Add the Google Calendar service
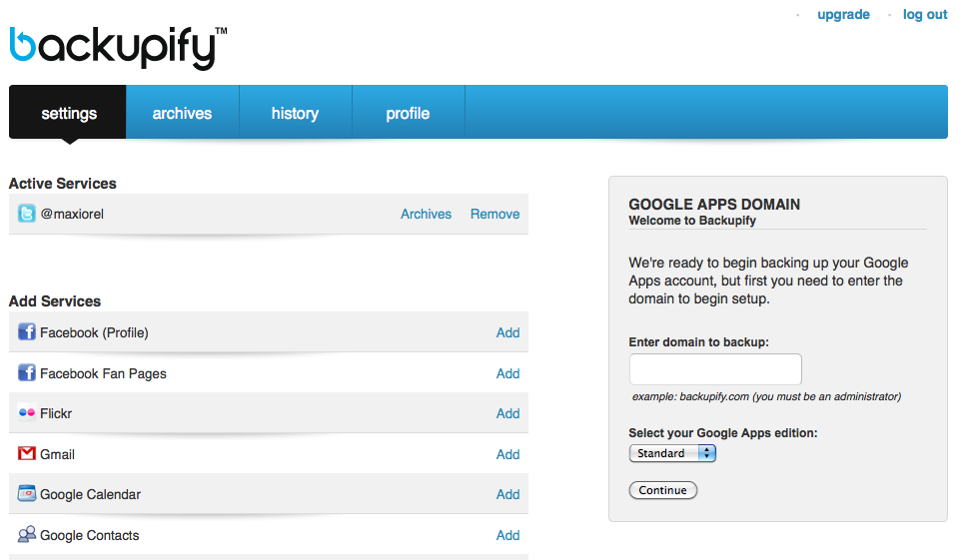Image resolution: width=960 pixels, height=560 pixels. [x=507, y=494]
